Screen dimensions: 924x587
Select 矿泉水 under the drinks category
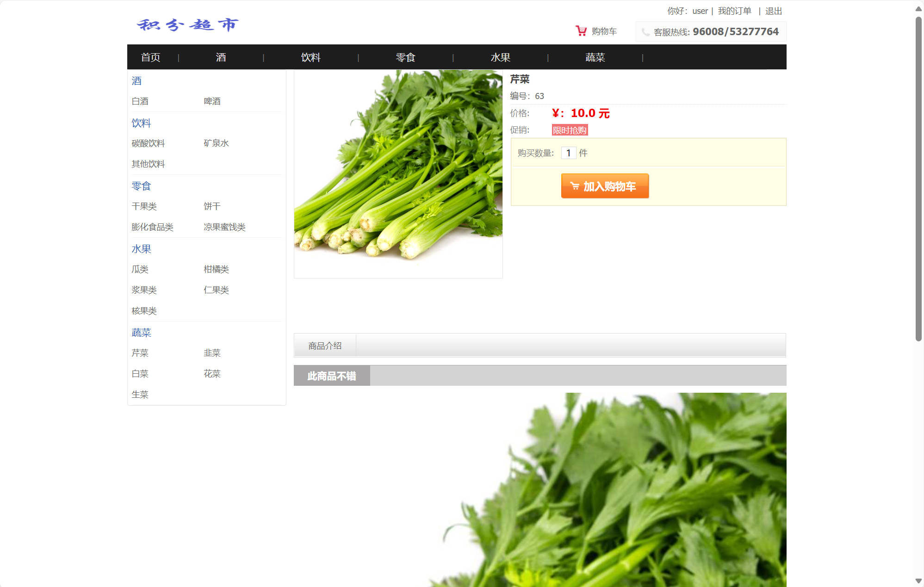point(216,143)
